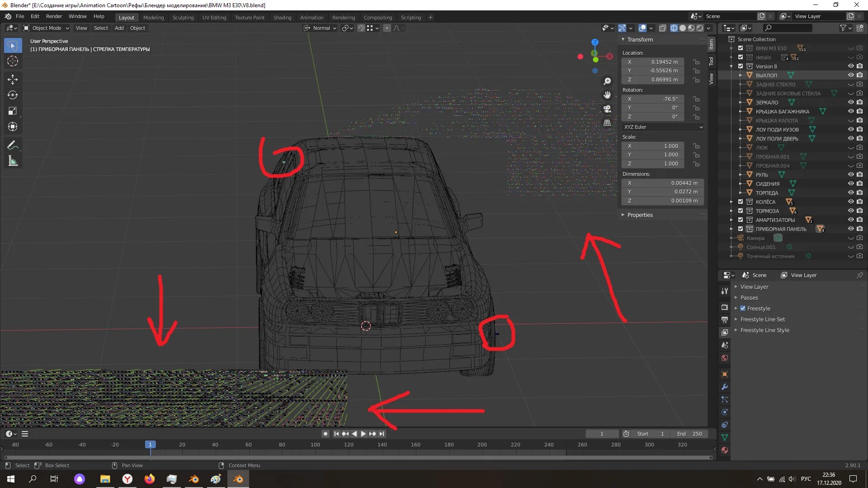Viewport: 868px width, 488px height.
Task: Jump to the last frame button
Action: coord(382,434)
